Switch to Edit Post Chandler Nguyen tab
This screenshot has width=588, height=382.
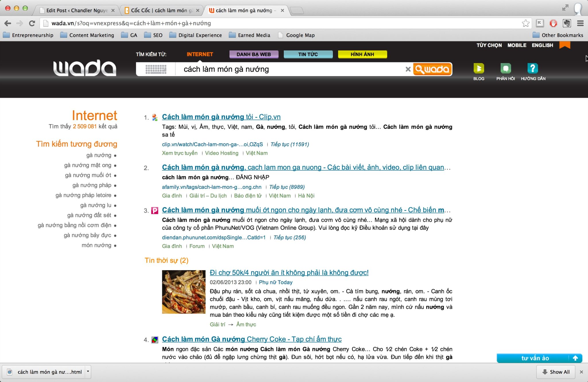76,10
